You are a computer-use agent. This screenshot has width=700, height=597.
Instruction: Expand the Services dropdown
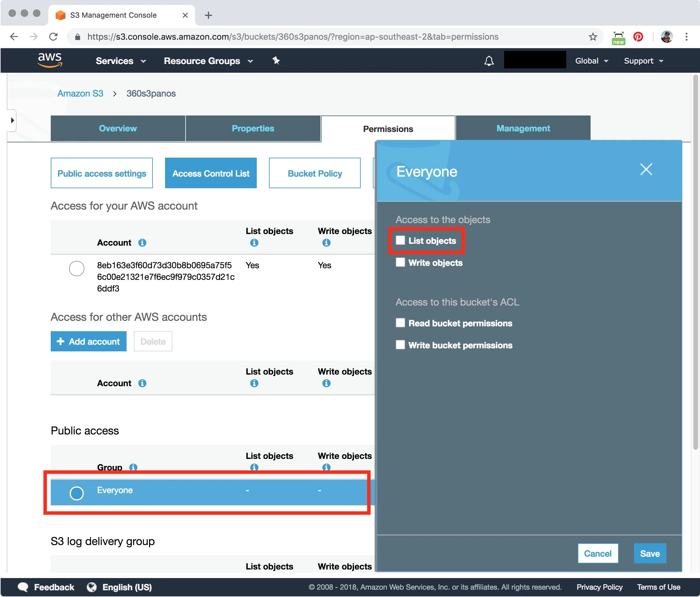click(x=121, y=61)
